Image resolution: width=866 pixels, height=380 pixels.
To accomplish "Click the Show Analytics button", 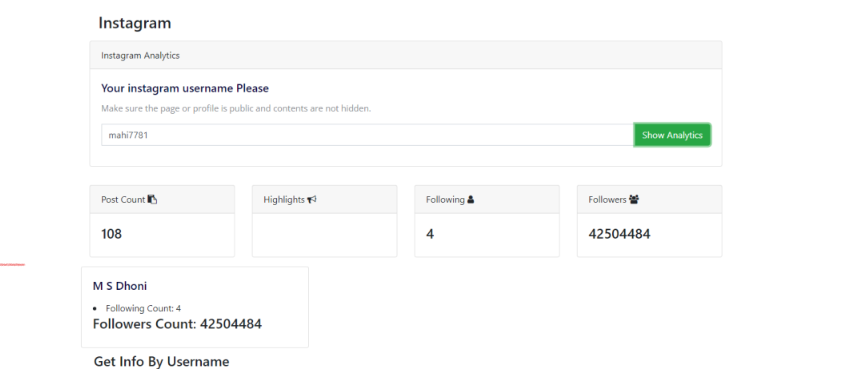I will (x=672, y=135).
